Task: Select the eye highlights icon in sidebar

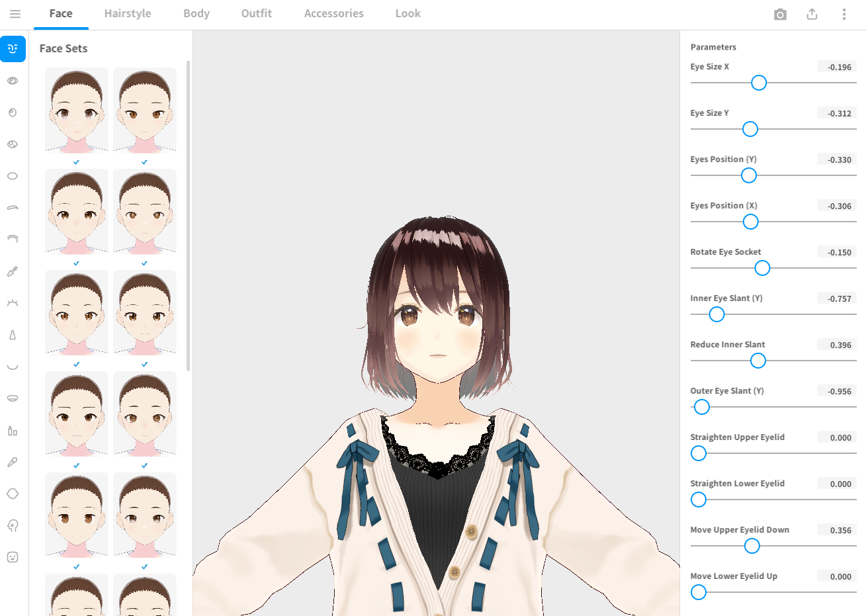Action: (x=13, y=144)
